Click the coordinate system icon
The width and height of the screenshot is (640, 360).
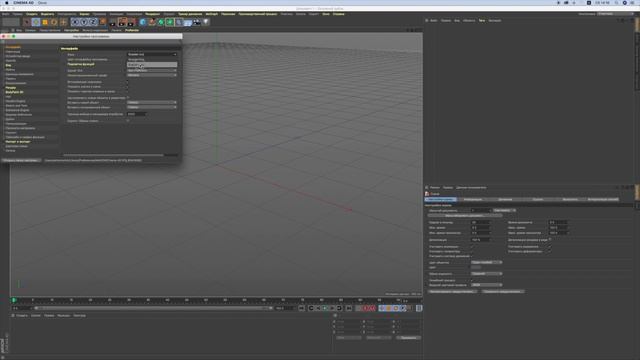(x=102, y=22)
